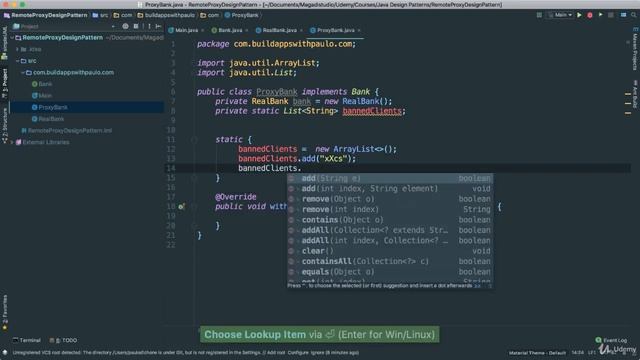Screen dimensions: 640x360
Task: Open the Terminal tool window
Action: pyautogui.click(x=27, y=340)
